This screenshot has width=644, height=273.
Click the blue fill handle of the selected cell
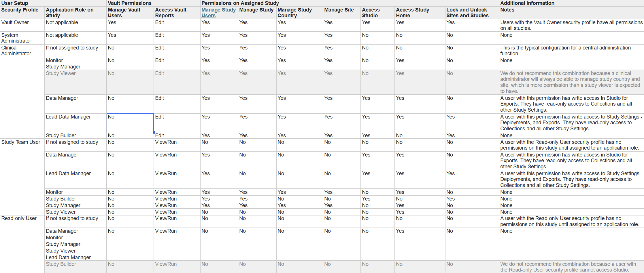tap(154, 132)
